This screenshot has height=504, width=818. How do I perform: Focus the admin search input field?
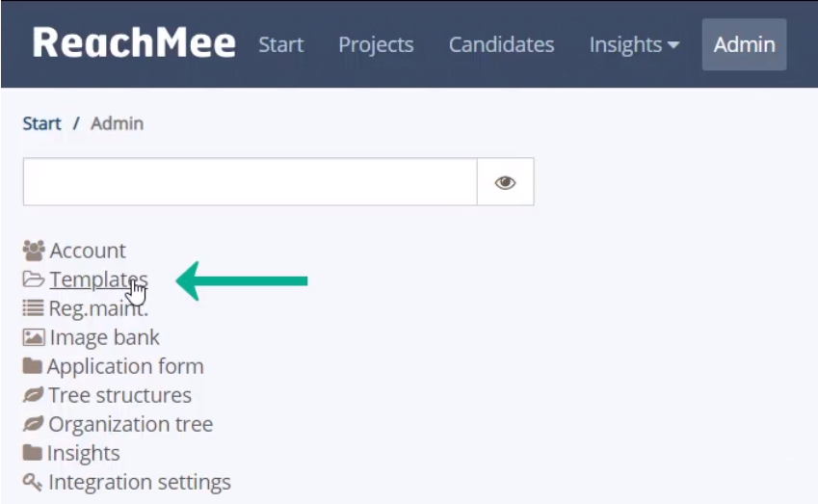(250, 182)
